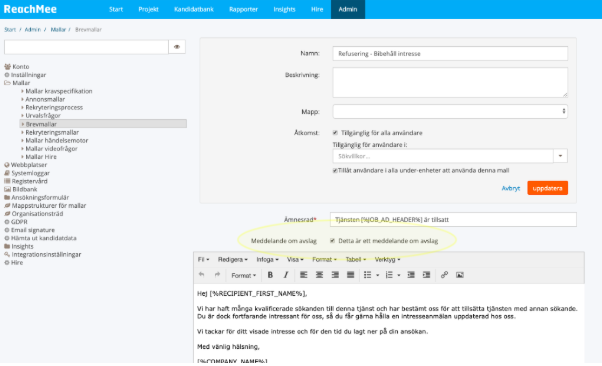Screen dimensions: 602x366
Task: Align text left in the editor
Action: pos(304,275)
